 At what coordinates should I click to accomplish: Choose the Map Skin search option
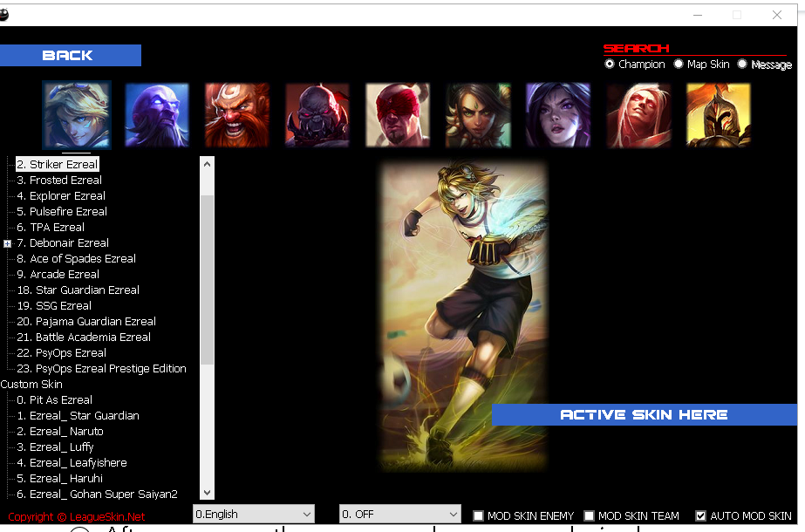(679, 65)
